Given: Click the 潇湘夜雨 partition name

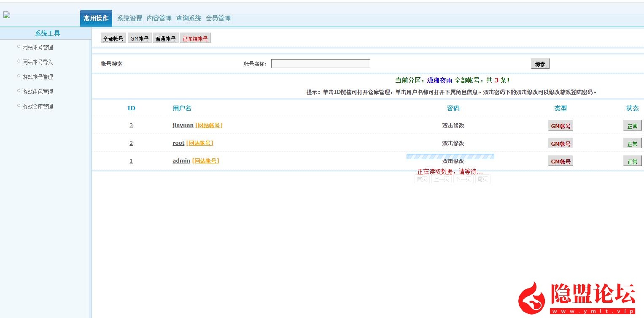Looking at the screenshot, I should point(439,80).
